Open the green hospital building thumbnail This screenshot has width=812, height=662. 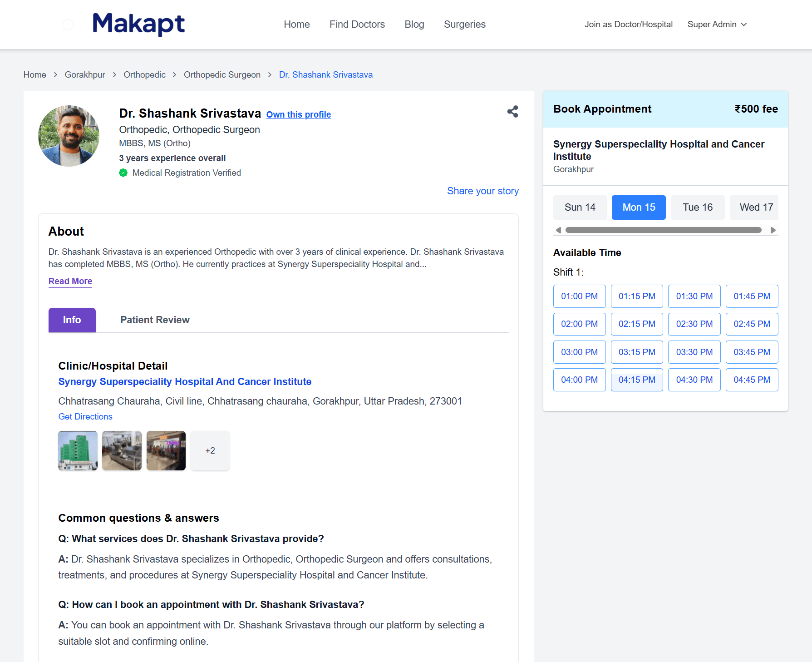tap(77, 450)
